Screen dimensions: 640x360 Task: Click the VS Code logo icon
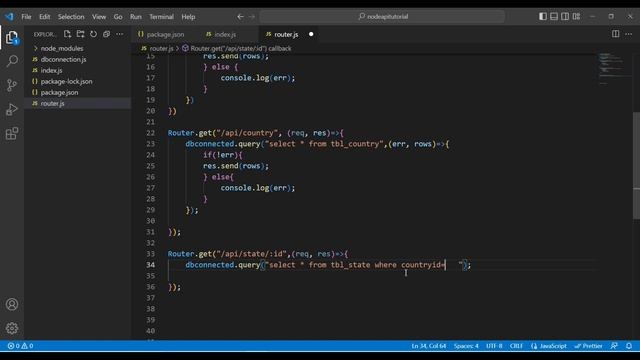click(9, 17)
